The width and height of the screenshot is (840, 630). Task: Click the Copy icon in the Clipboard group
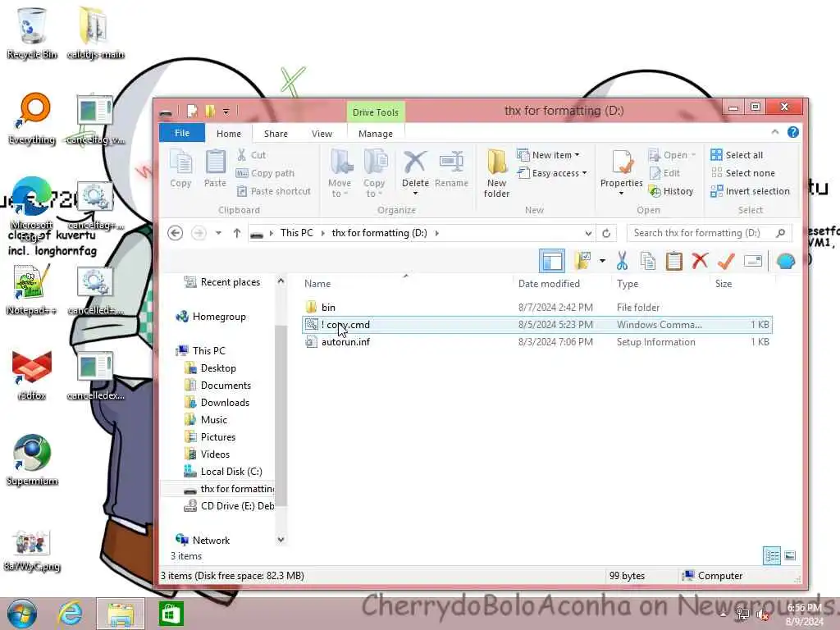click(181, 167)
